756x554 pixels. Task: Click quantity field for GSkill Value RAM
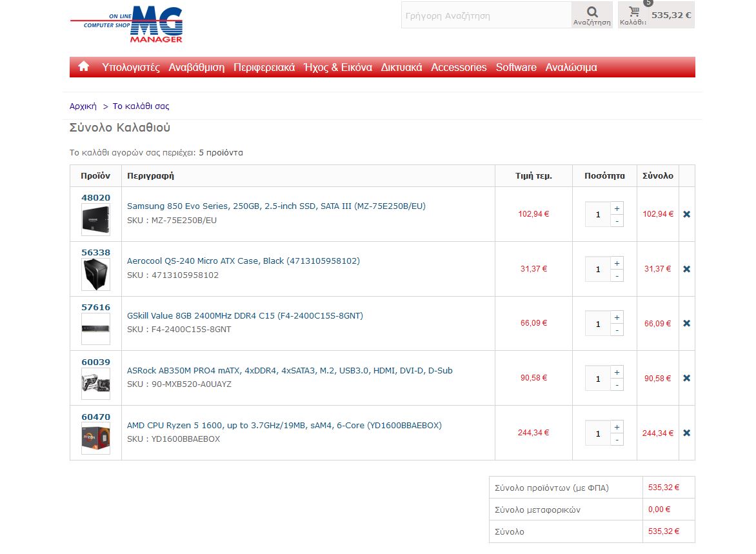(598, 324)
